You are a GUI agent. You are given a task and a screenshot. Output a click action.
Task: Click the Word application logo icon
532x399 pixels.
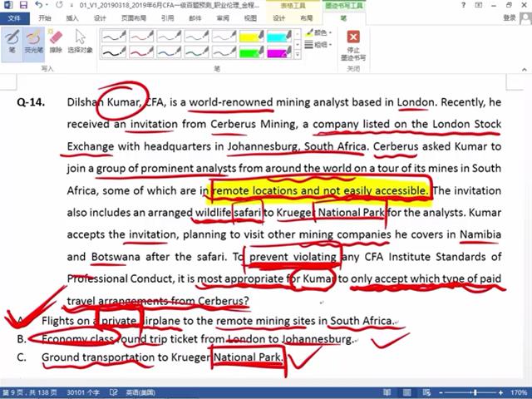tap(7, 5)
